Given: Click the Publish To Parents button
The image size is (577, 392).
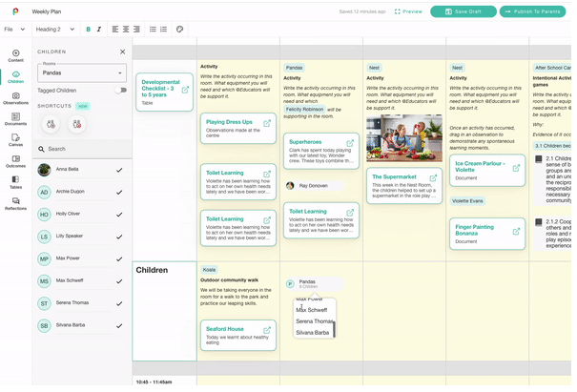Looking at the screenshot, I should [x=532, y=11].
